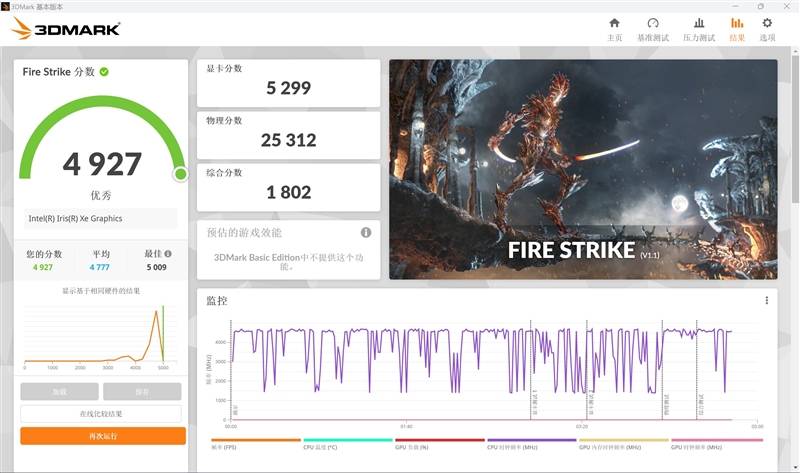Screen dimensions: 800x473
Task: Open the 选项 options gear icon
Action: pyautogui.click(x=767, y=23)
